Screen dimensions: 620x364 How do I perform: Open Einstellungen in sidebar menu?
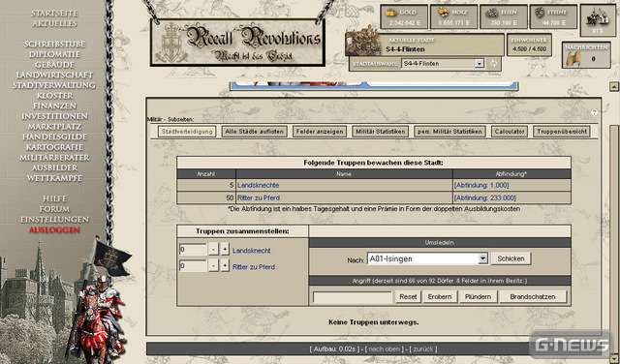(54, 220)
